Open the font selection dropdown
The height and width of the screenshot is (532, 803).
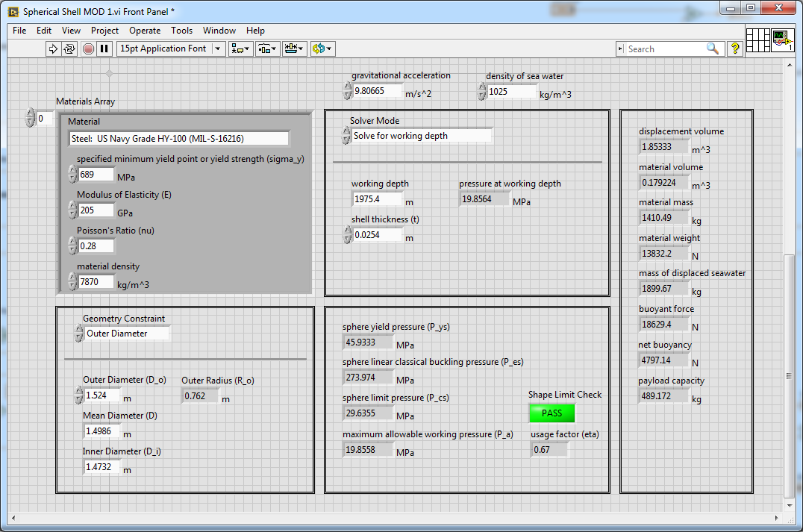coord(218,48)
